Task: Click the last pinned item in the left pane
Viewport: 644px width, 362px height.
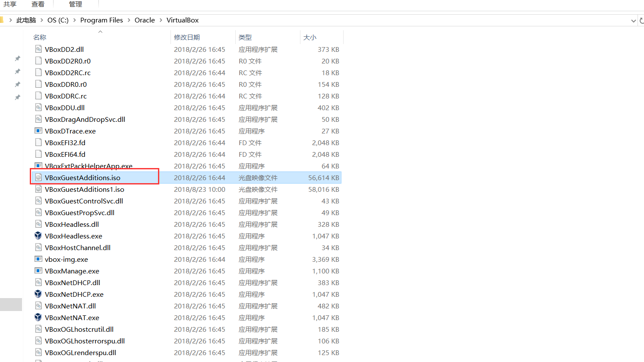Action: (17, 97)
